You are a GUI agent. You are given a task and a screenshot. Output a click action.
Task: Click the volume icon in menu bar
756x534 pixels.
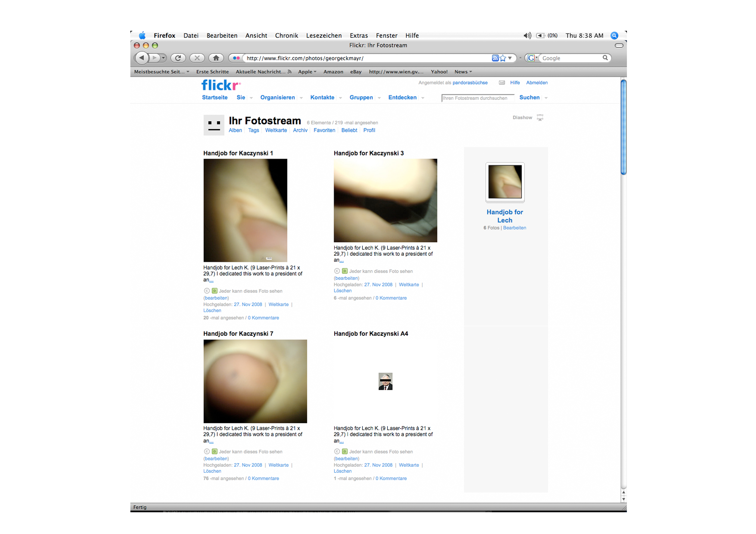click(527, 36)
